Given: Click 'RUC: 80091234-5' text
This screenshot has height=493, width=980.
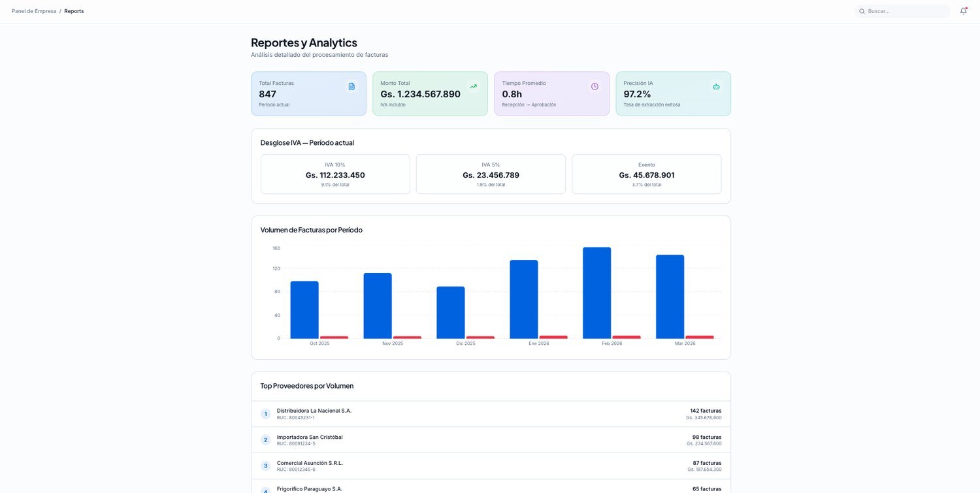Looking at the screenshot, I should 296,443.
